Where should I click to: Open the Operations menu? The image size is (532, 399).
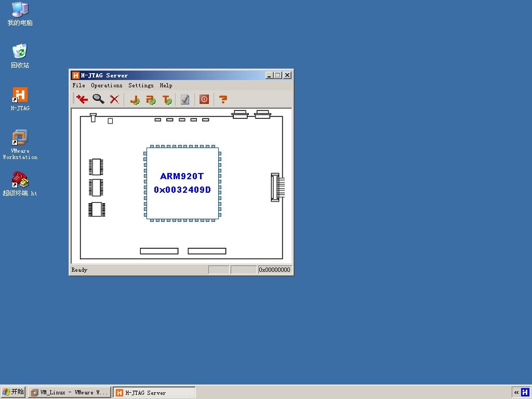coord(107,85)
